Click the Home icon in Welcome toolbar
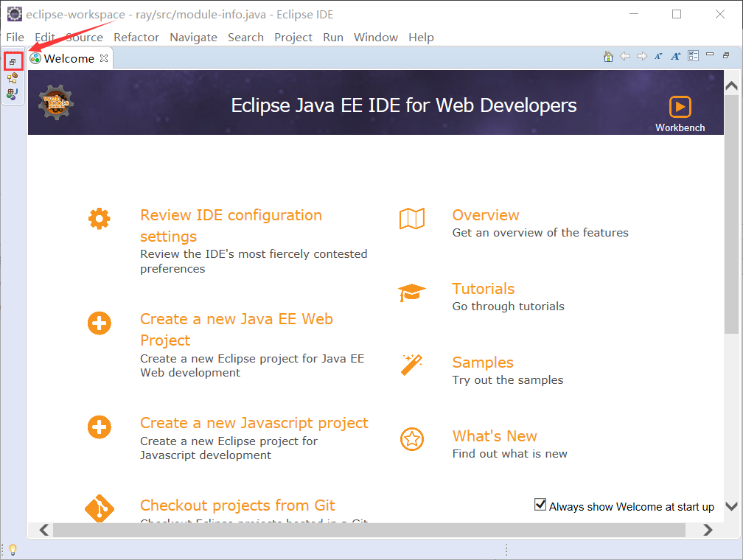 608,57
